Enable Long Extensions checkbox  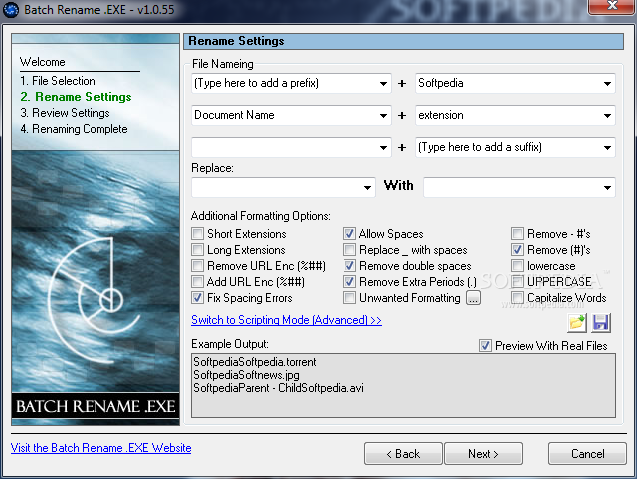pos(197,249)
